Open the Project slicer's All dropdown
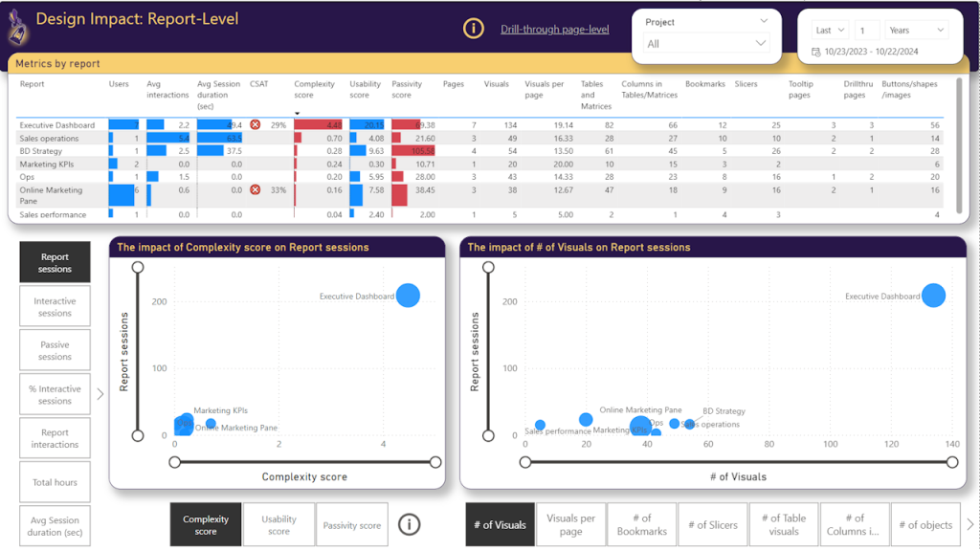Viewport: 980px width, 551px height. [x=706, y=43]
